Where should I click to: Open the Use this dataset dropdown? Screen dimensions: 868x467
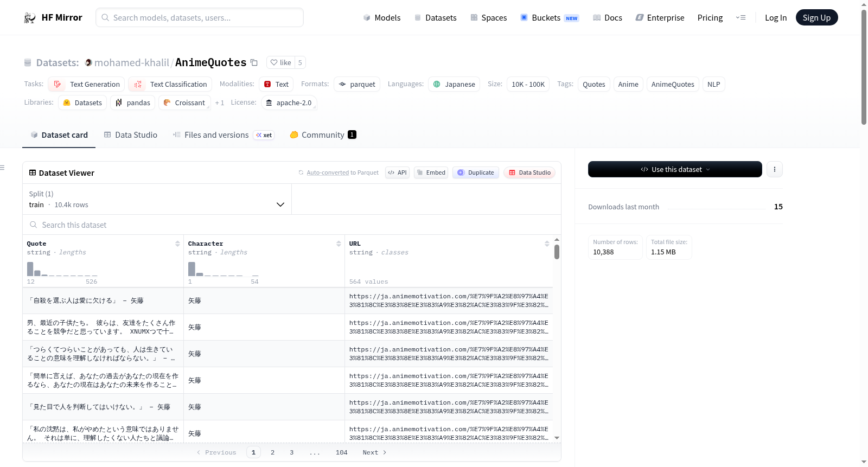pos(675,169)
